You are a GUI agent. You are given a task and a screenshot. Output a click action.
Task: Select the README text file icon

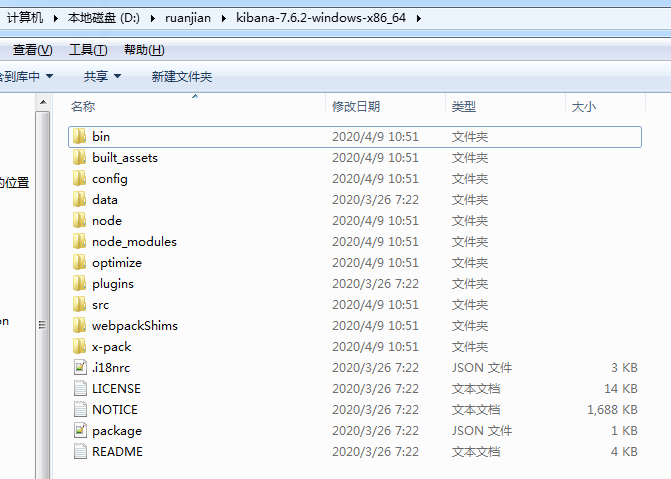click(80, 451)
